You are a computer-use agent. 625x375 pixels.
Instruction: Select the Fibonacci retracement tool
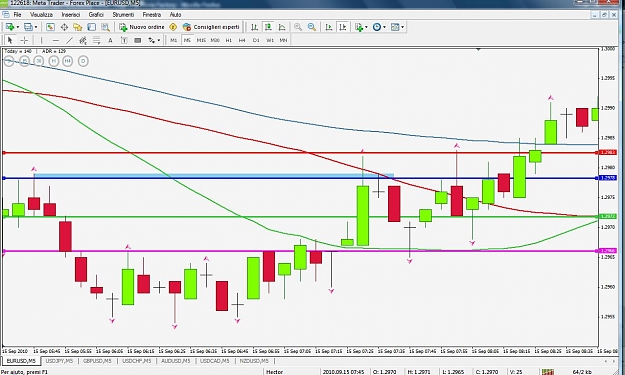click(96, 40)
